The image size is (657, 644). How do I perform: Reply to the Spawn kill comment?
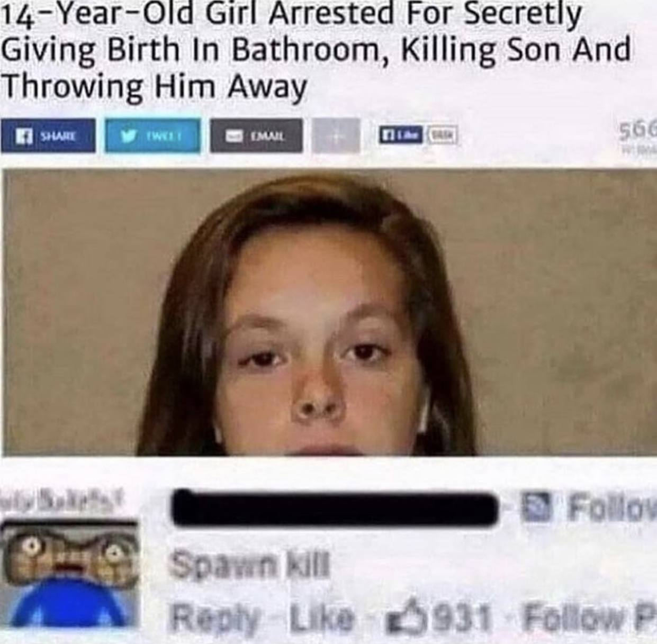pos(215,616)
